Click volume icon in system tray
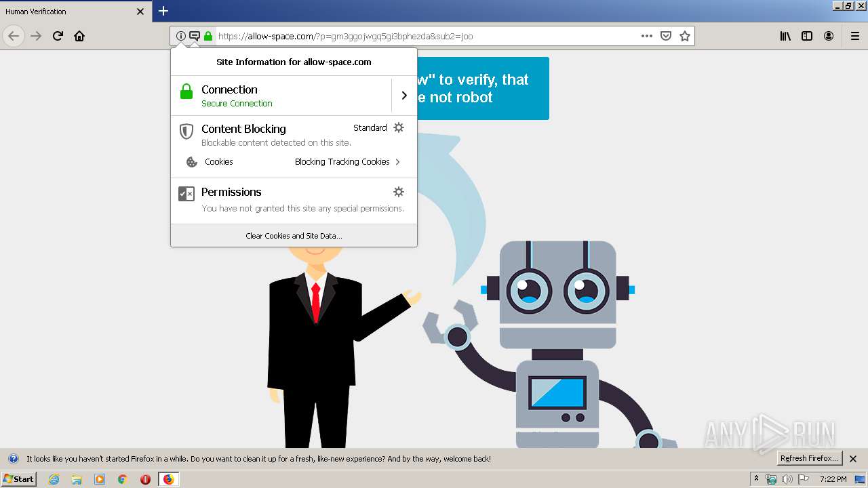868x488 pixels. pos(787,479)
